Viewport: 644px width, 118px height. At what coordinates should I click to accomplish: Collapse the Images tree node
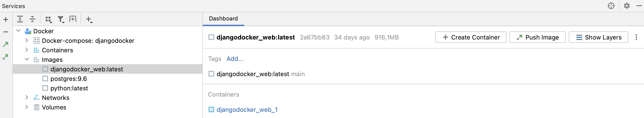(27, 59)
